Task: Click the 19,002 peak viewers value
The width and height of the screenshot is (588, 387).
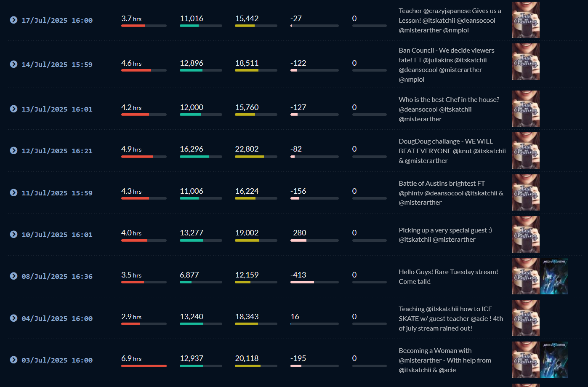Action: pos(247,233)
